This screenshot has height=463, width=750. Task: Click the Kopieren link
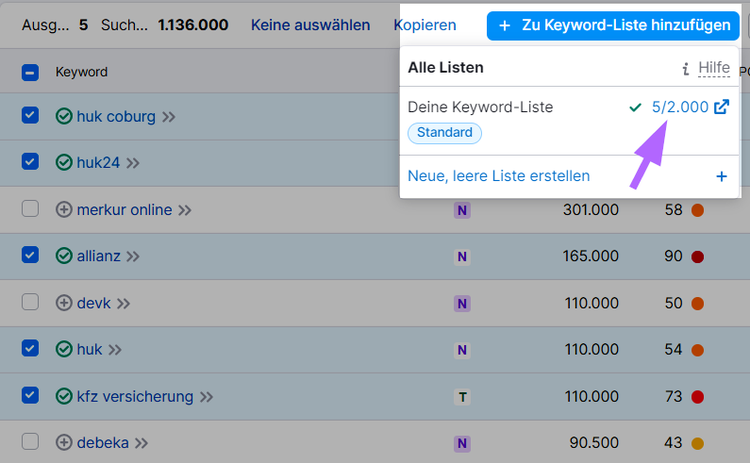[x=425, y=25]
